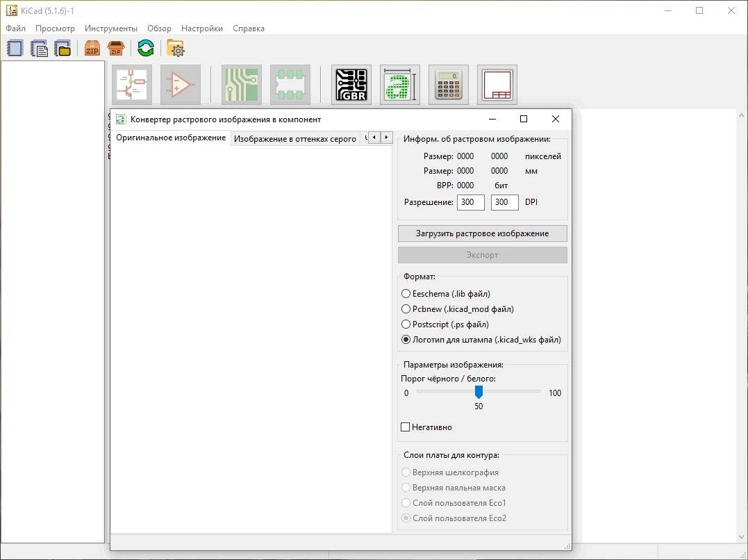Choose the Слой пользователя Eco1 option

coord(454,503)
